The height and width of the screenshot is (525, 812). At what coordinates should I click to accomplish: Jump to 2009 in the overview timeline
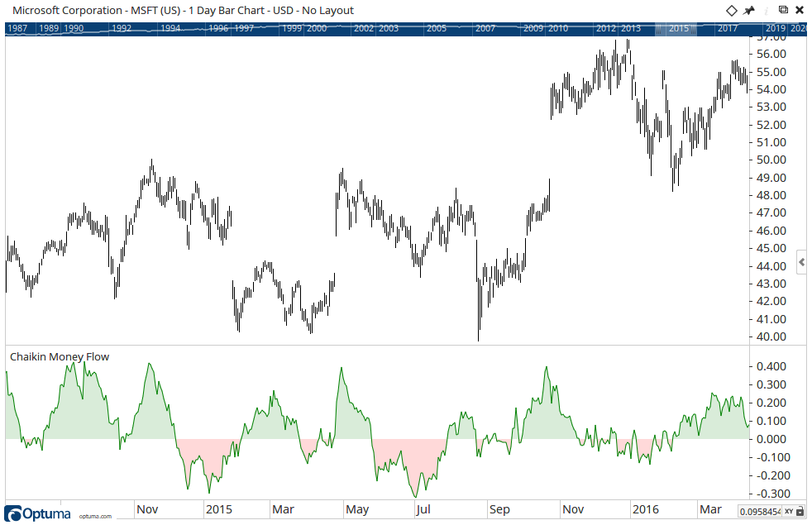click(x=533, y=28)
